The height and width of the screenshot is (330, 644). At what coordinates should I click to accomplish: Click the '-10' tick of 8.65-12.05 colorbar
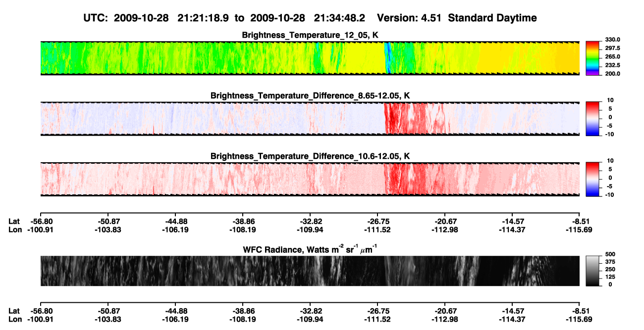coord(609,134)
